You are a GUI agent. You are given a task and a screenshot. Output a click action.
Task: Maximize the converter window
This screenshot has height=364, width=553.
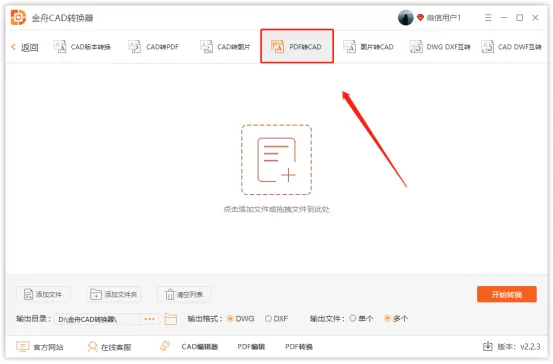click(x=519, y=17)
